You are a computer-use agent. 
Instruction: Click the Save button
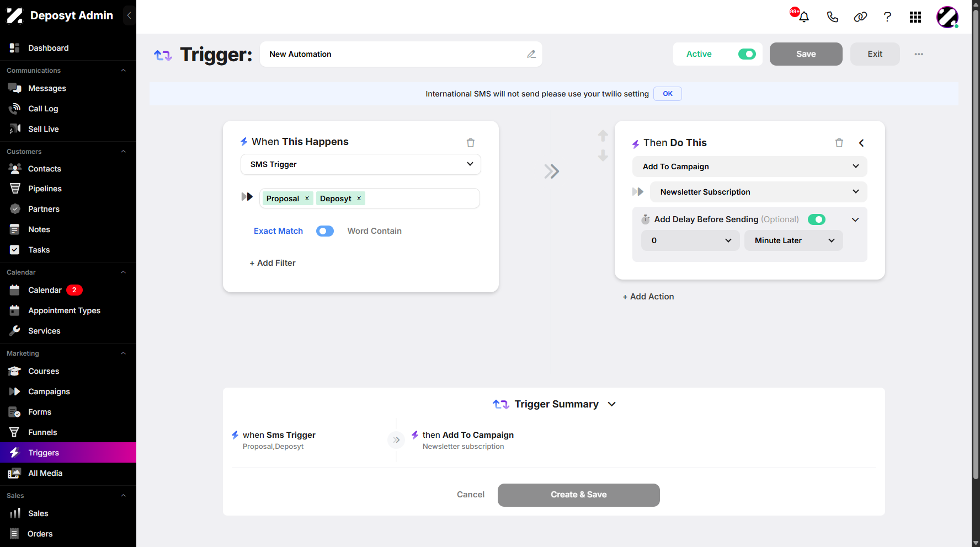(806, 54)
